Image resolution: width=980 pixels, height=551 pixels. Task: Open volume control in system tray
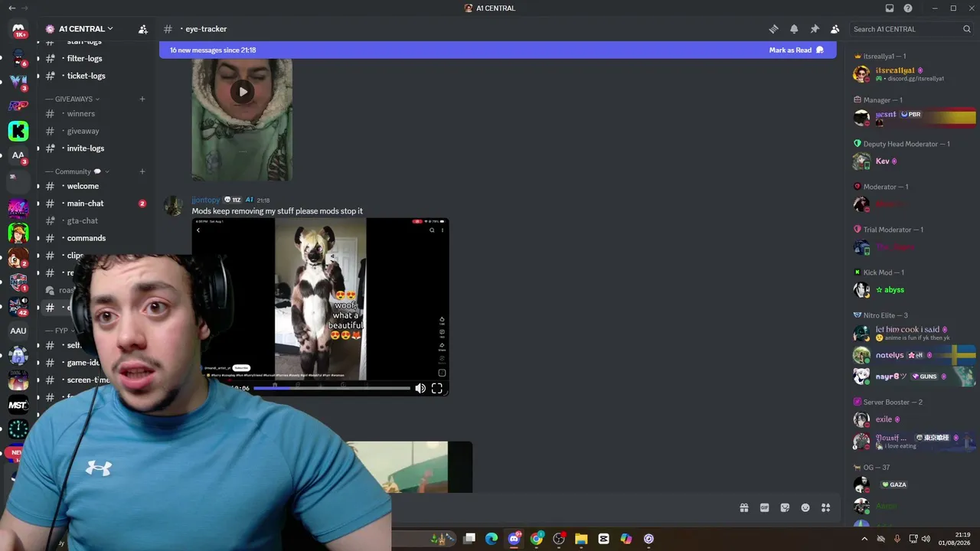(x=926, y=539)
